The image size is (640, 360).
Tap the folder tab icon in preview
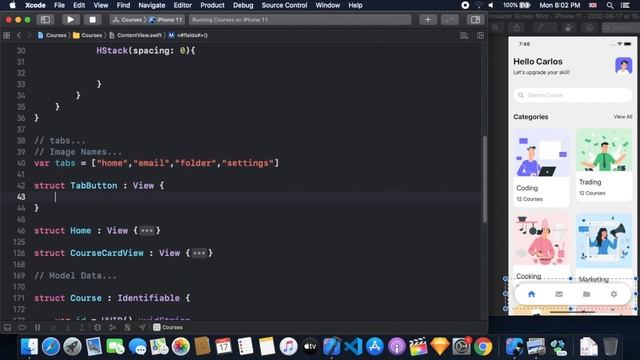tap(587, 294)
